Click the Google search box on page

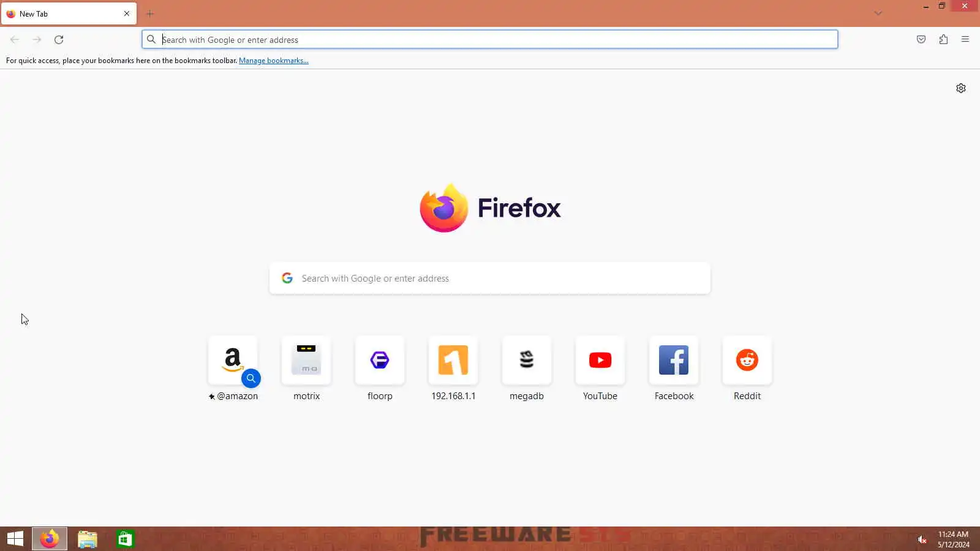pyautogui.click(x=490, y=279)
